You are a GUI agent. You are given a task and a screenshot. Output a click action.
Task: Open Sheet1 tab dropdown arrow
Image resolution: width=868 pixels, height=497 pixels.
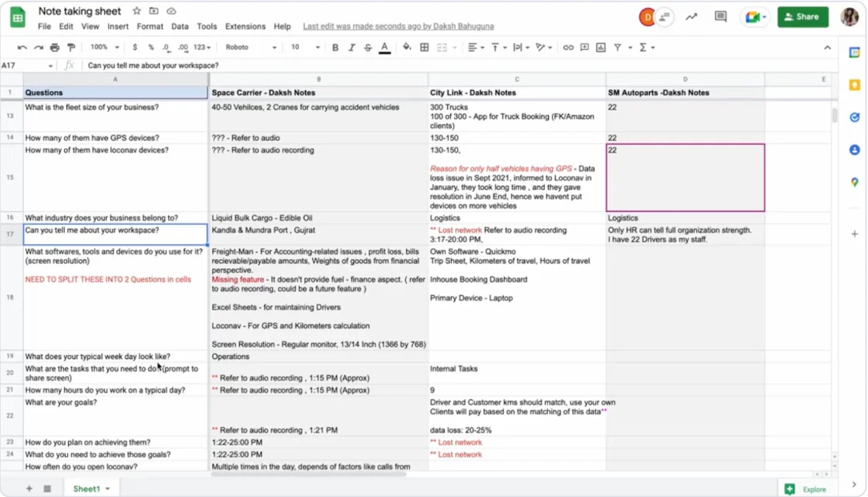[x=107, y=489]
